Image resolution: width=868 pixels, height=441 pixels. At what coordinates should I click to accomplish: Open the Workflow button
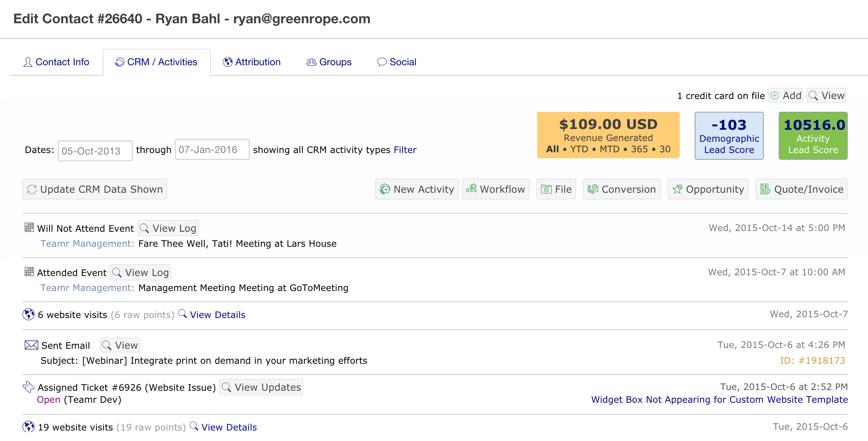coord(496,189)
